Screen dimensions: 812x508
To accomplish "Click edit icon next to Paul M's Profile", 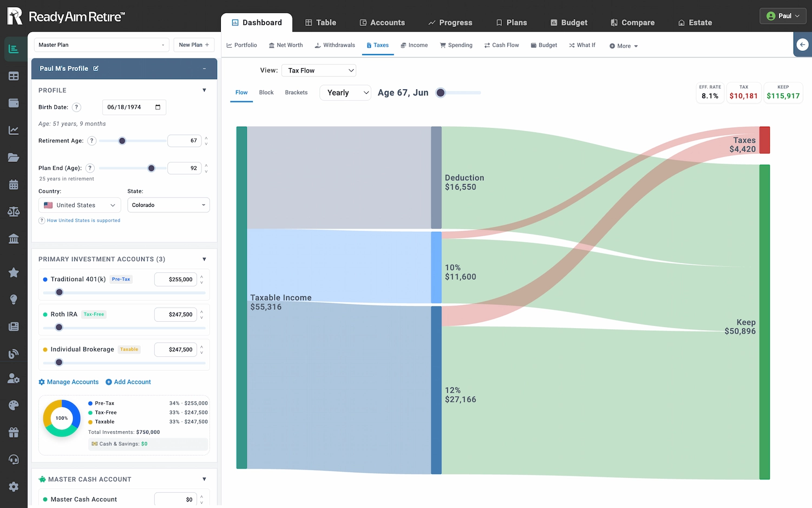I will [96, 69].
